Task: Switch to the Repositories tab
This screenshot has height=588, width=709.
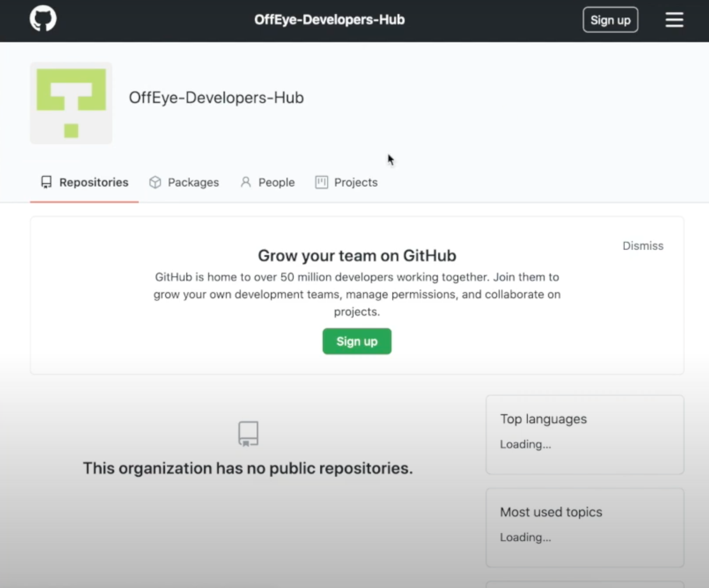Action: pyautogui.click(x=85, y=183)
